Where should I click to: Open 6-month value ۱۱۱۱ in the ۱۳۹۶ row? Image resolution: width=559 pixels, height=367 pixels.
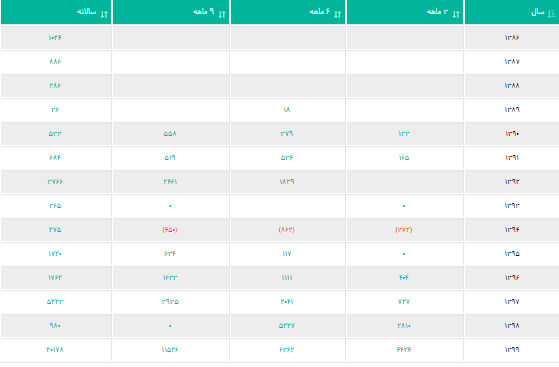(x=287, y=277)
